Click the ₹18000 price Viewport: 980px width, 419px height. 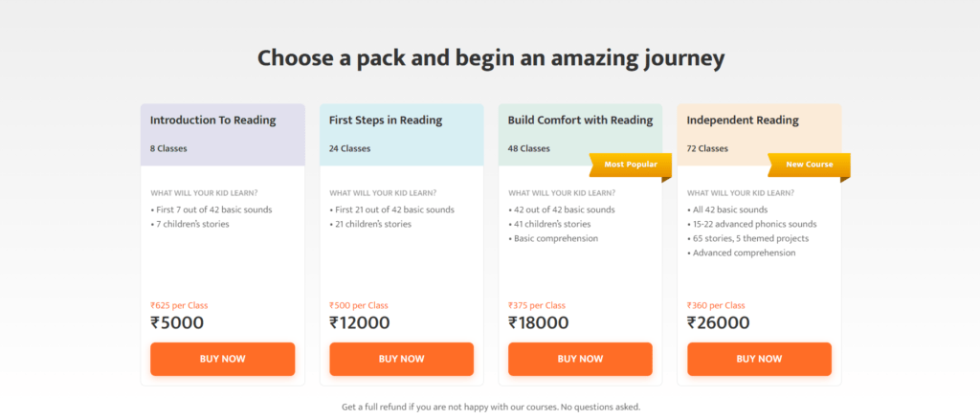click(539, 322)
